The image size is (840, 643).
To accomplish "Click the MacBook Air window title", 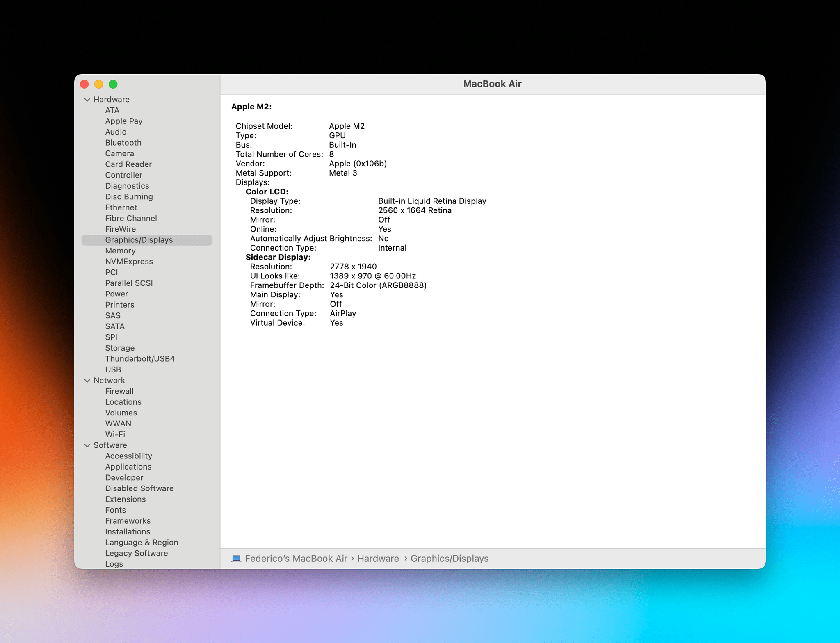I will pyautogui.click(x=492, y=84).
